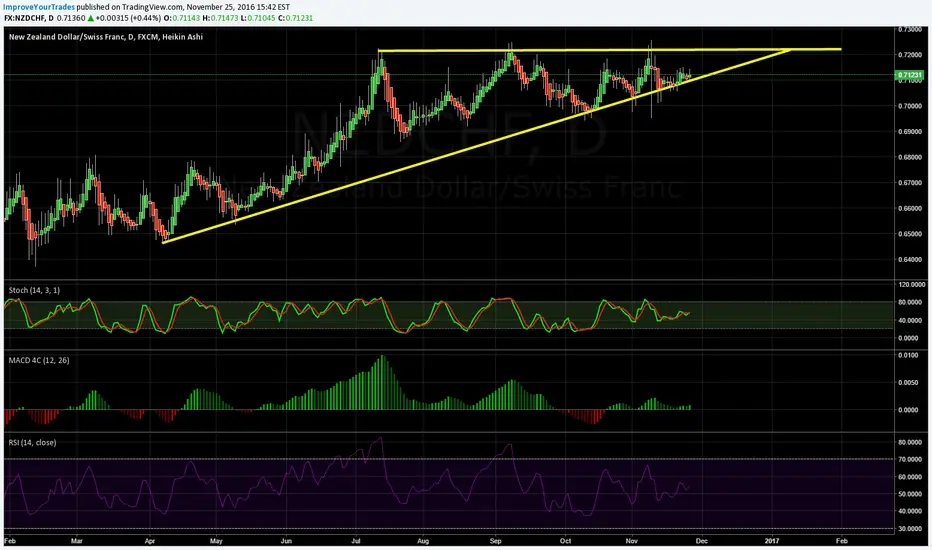Click the Jun label on time axis
The height and width of the screenshot is (550, 932).
tap(286, 541)
